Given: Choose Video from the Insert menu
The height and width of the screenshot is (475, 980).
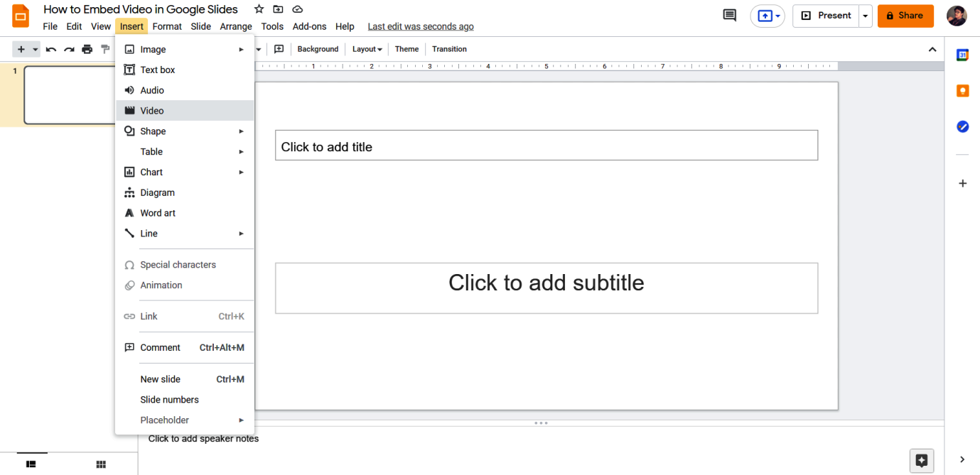Looking at the screenshot, I should point(185,111).
